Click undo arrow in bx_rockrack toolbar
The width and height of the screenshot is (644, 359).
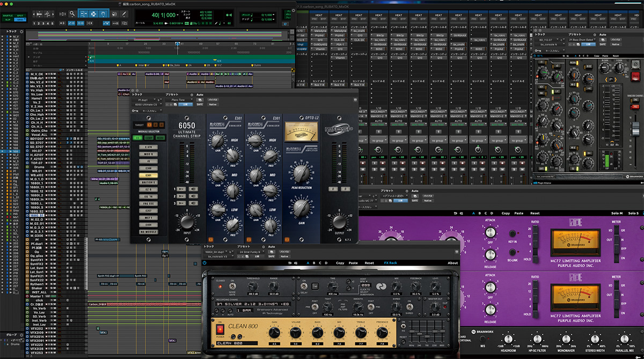290,263
